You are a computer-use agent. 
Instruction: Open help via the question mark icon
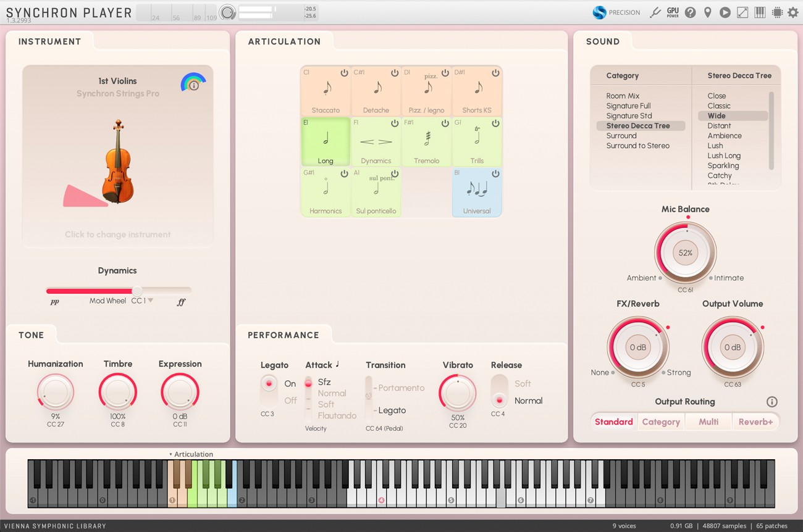(690, 12)
